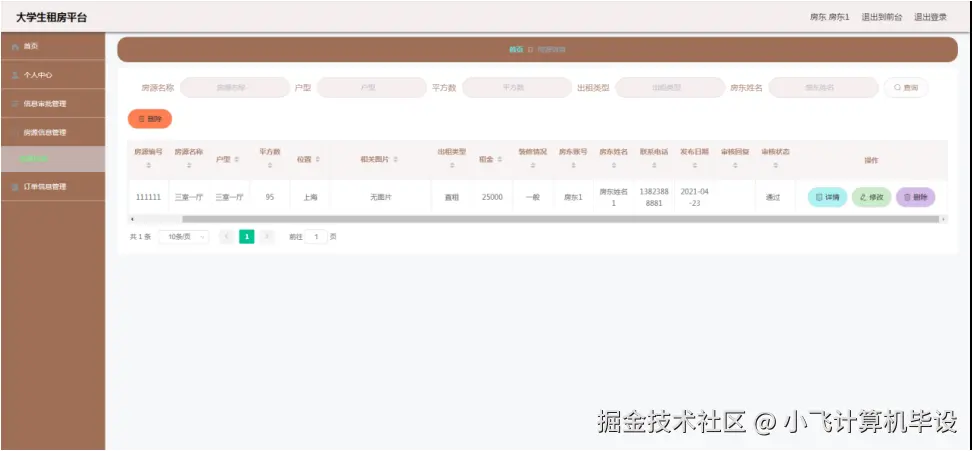Focus the 平方数 search field

517,87
